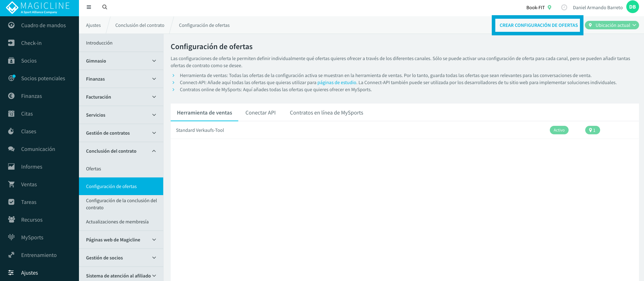Open the clock history icon
This screenshot has width=644, height=281.
click(564, 7)
